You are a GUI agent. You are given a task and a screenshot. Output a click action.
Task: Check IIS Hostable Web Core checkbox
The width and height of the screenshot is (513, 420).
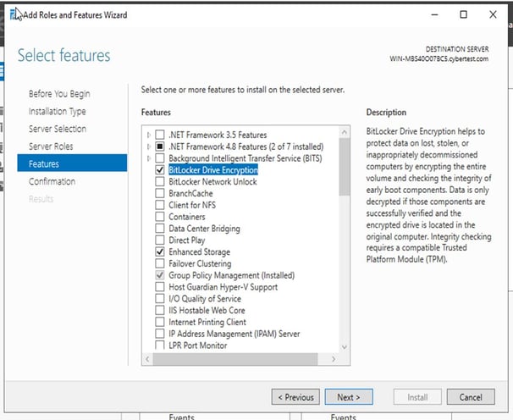click(x=160, y=310)
